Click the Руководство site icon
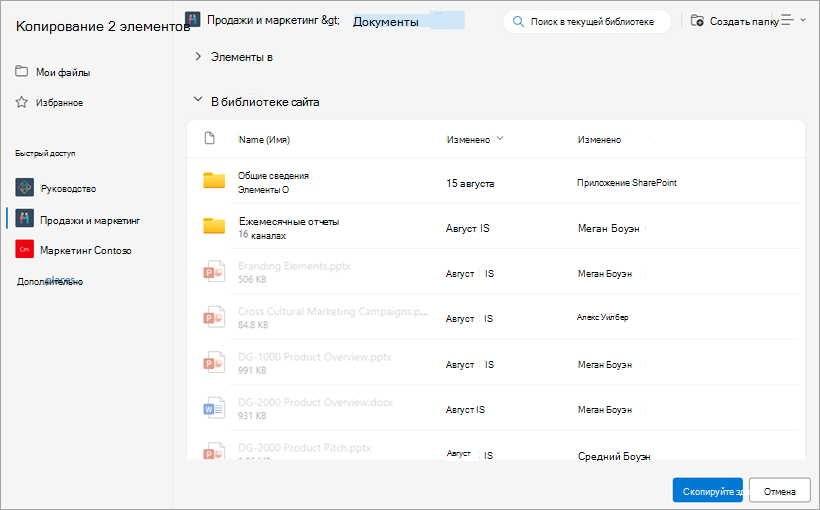Viewport: 820px width, 510px height. click(25, 187)
